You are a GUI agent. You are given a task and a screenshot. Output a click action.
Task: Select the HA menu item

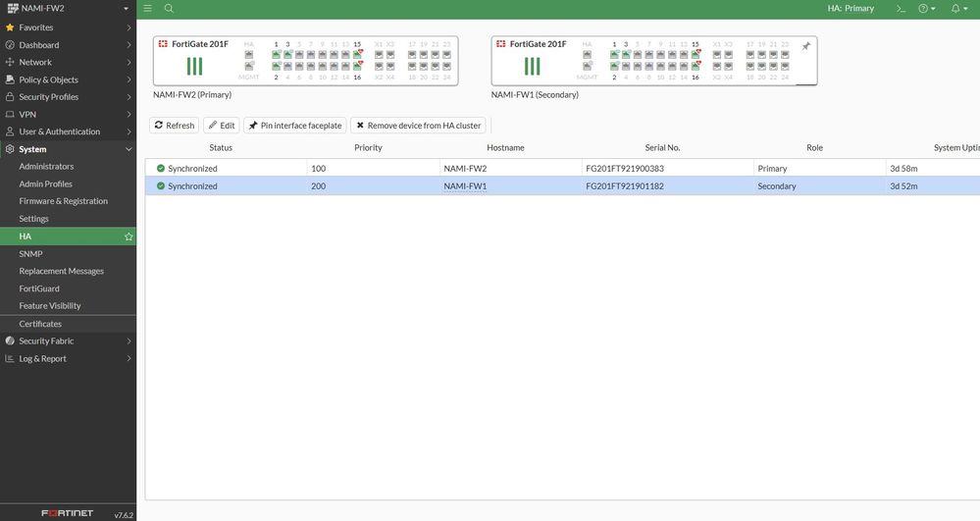pos(68,236)
